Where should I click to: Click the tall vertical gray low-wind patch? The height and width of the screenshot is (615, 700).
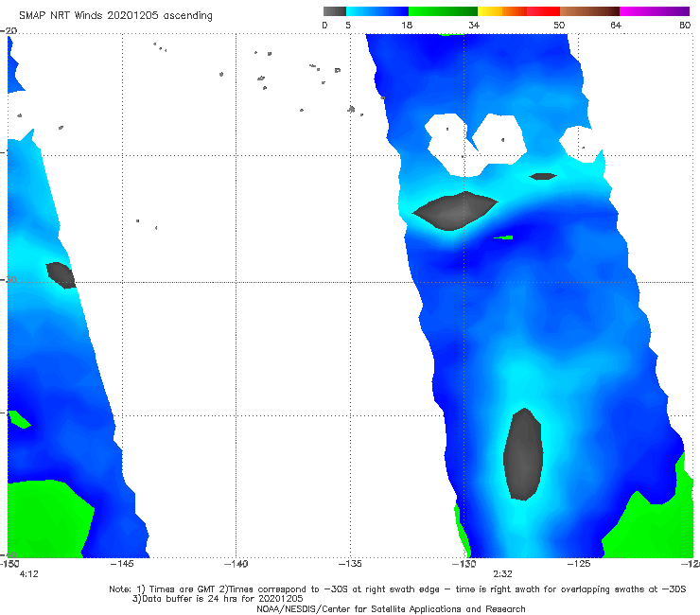[523, 454]
